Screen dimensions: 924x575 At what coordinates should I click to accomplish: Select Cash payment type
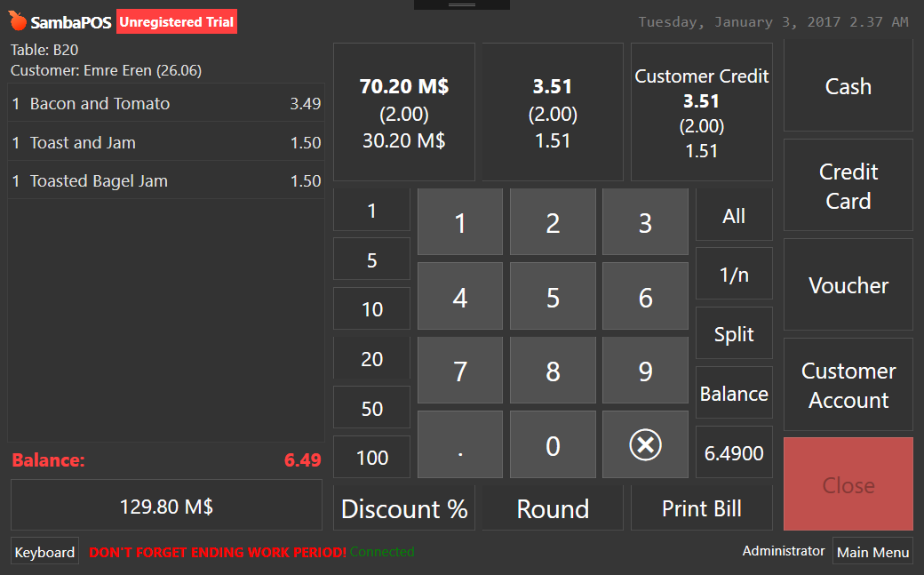click(x=848, y=87)
